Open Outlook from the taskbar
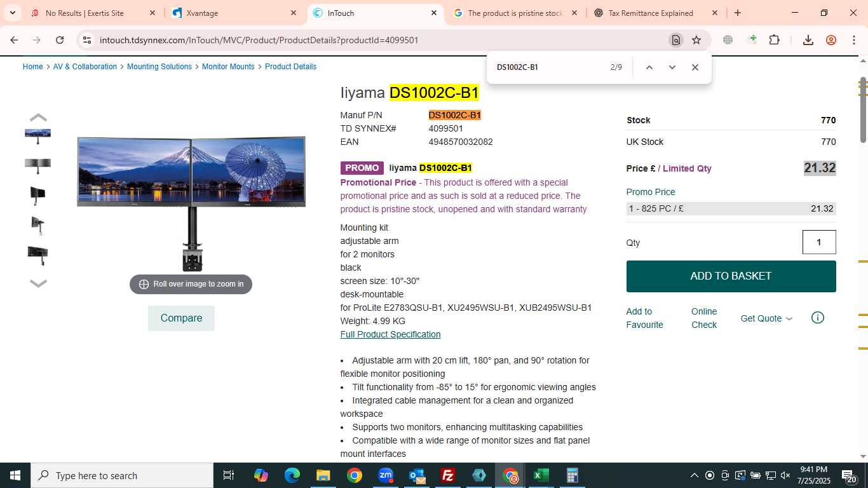868x488 pixels. pyautogui.click(x=417, y=475)
